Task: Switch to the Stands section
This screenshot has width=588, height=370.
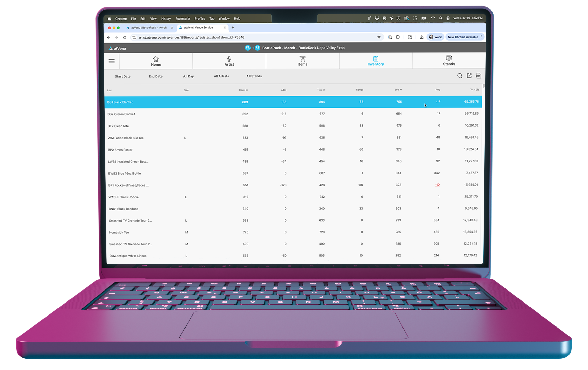Action: [x=449, y=61]
